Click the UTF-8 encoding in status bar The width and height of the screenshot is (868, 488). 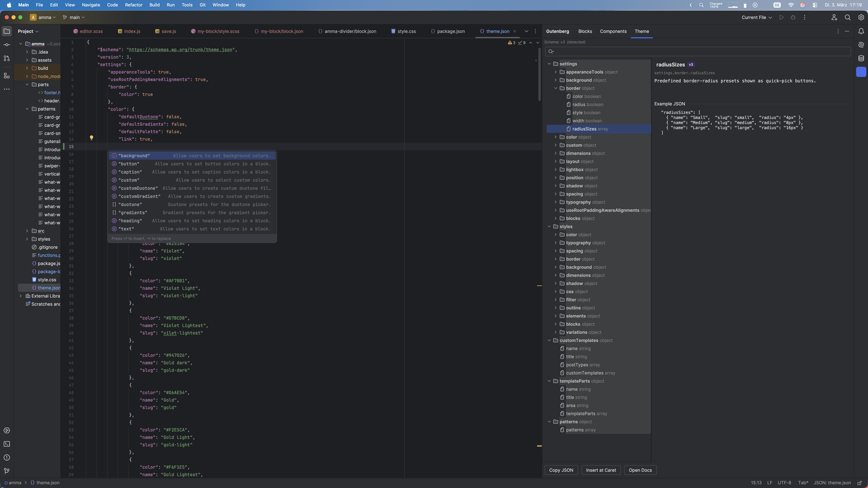(784, 483)
